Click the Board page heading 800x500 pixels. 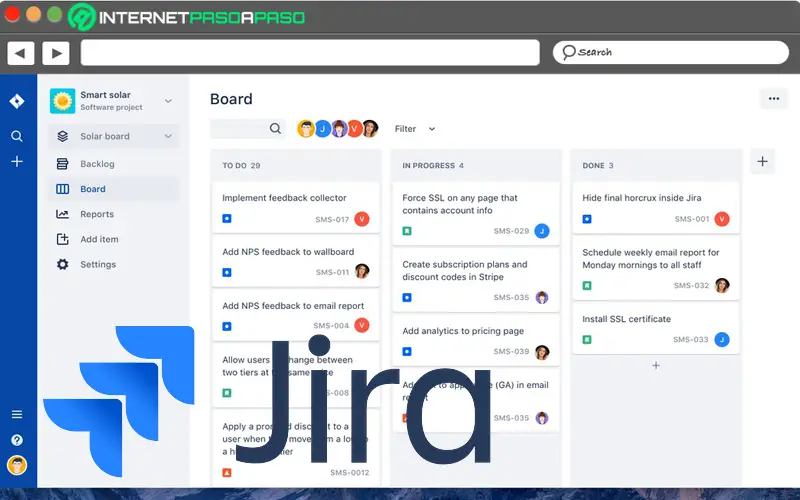231,99
